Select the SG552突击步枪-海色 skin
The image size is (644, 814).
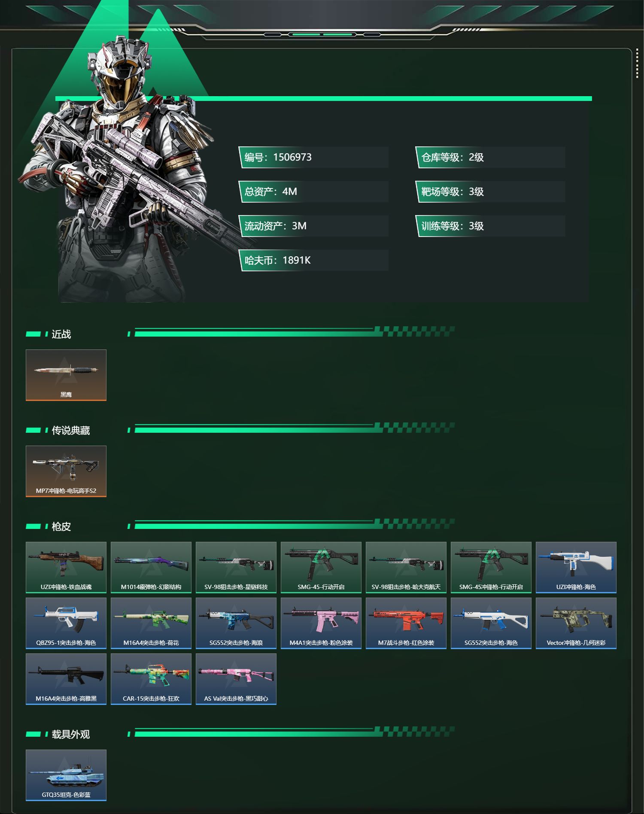point(491,623)
